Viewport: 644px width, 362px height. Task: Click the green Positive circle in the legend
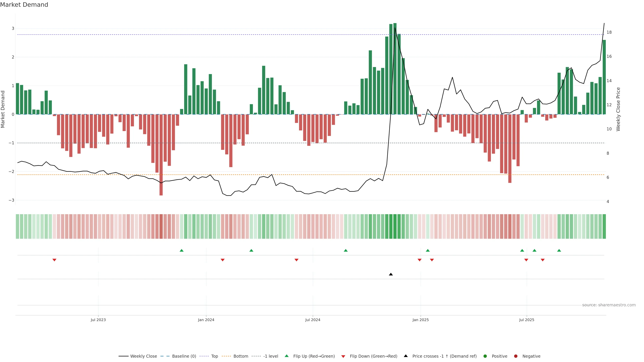click(485, 356)
